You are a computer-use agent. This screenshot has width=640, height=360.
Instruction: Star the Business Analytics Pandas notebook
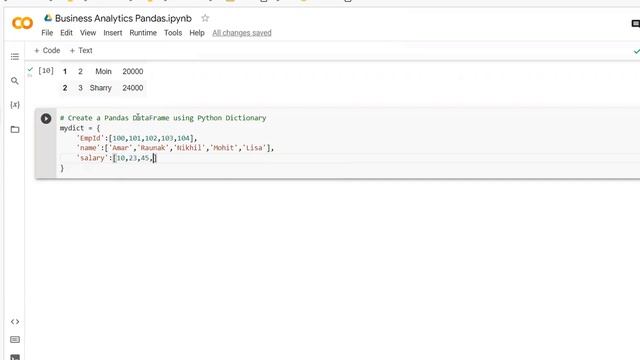click(x=205, y=18)
